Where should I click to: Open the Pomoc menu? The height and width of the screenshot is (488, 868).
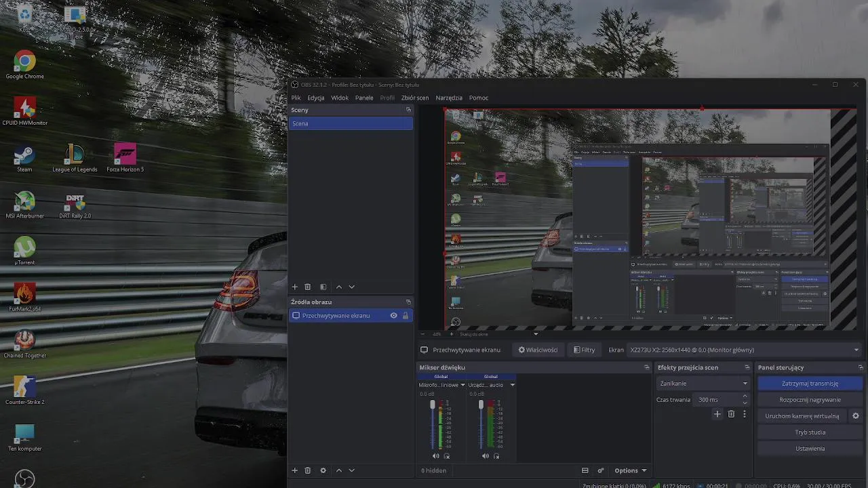click(478, 98)
